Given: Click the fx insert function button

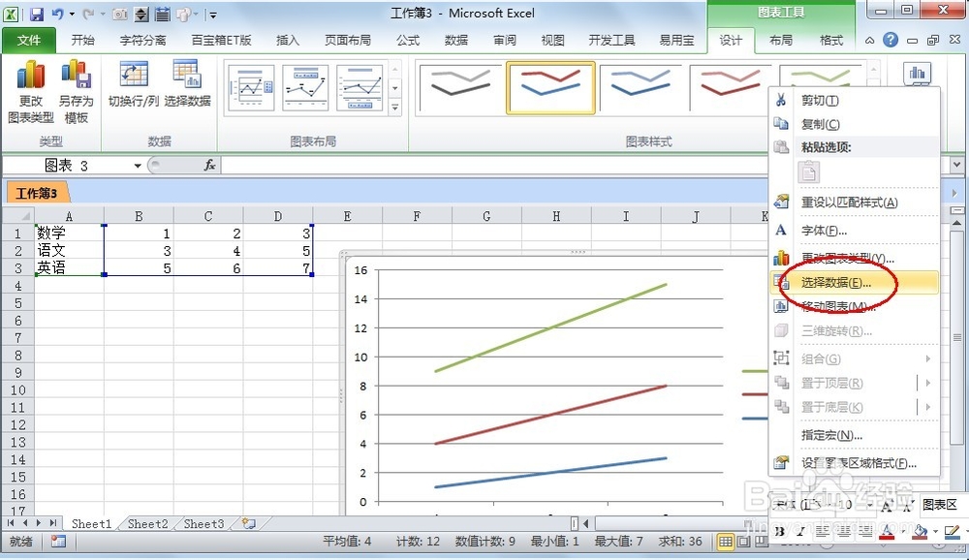Looking at the screenshot, I should click(x=209, y=165).
